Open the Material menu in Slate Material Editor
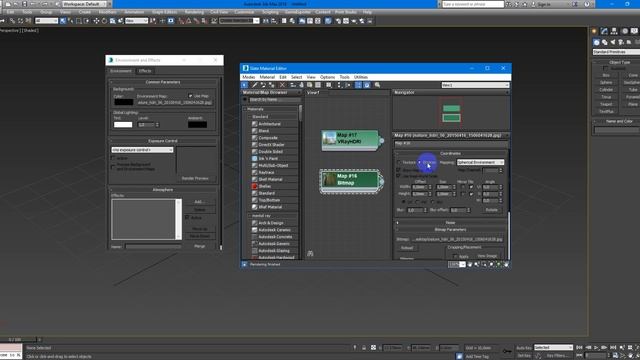This screenshot has width=640, height=360. tap(267, 77)
